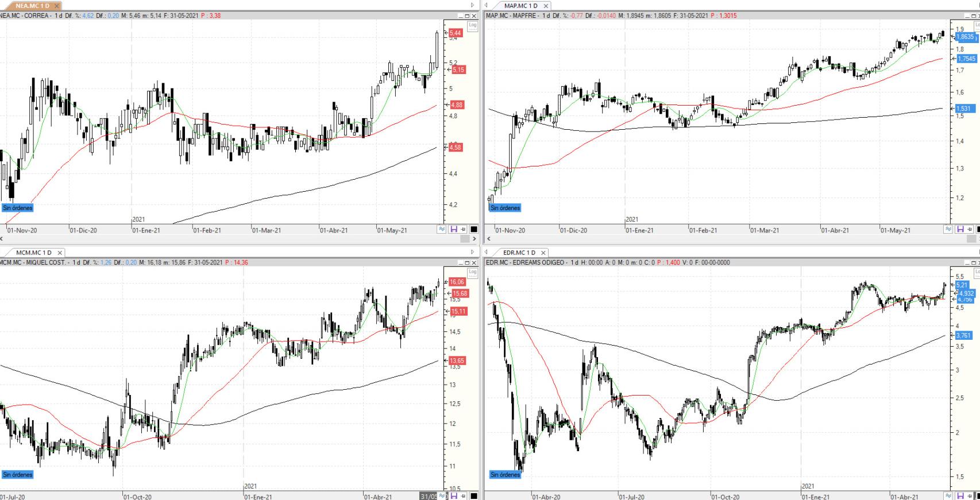Click the purple H icon in CORREA chart
980x500 pixels.
(x=453, y=229)
